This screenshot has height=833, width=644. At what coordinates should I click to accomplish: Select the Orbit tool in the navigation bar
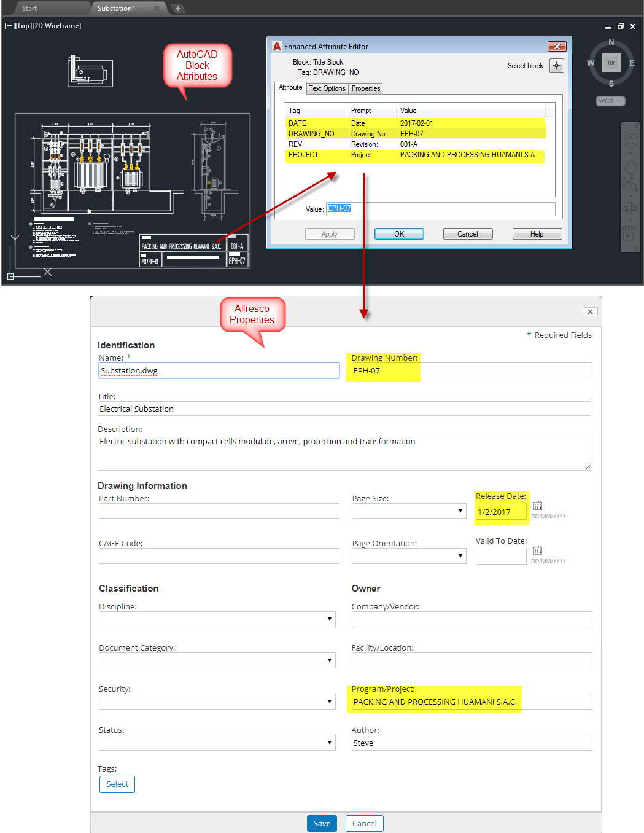[x=630, y=207]
